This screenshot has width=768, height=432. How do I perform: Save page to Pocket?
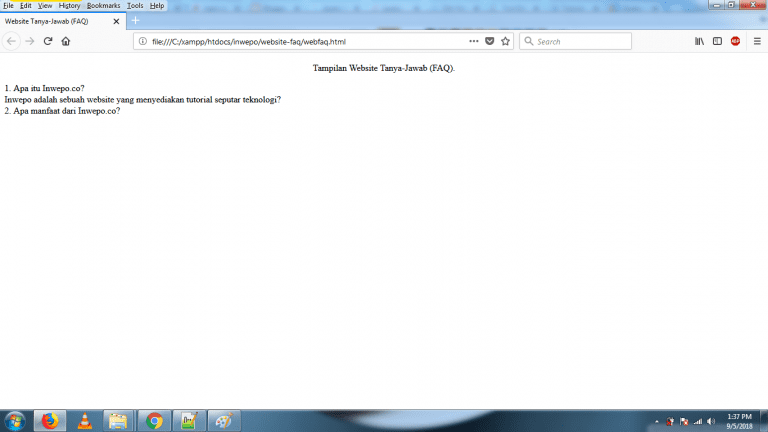pos(489,41)
